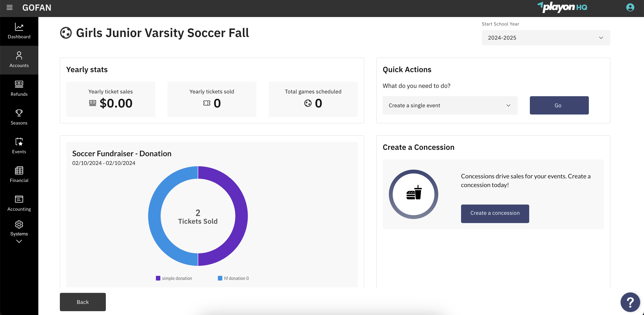Open the help question mark bubble
This screenshot has width=644, height=315.
tap(631, 302)
